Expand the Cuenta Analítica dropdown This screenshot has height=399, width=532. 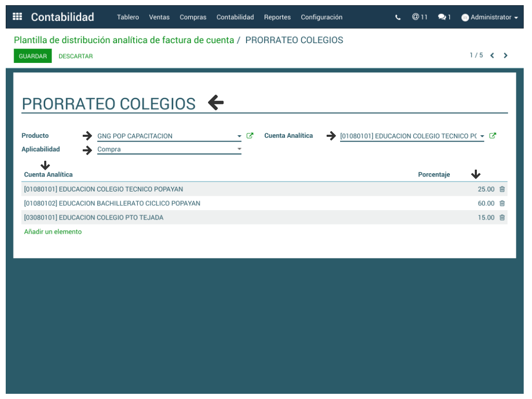point(482,136)
